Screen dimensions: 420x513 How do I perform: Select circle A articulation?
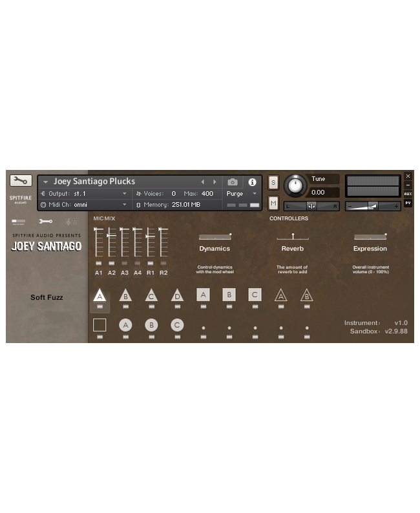click(125, 325)
